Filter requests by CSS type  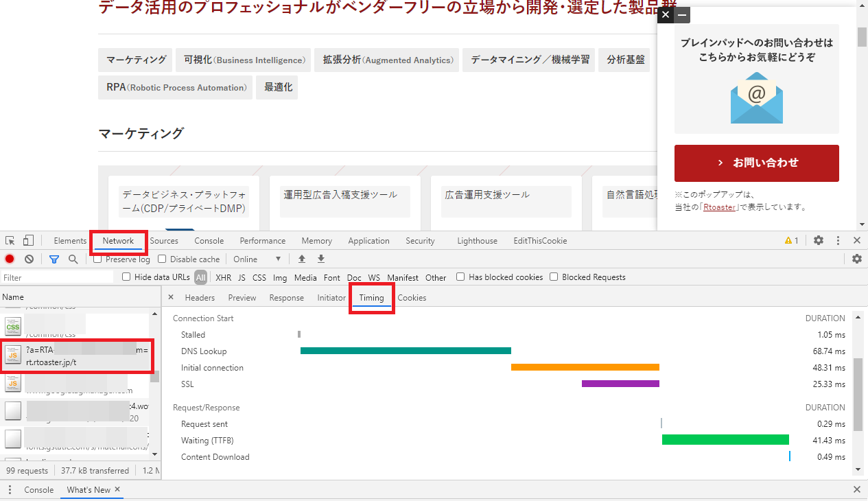[x=259, y=277]
